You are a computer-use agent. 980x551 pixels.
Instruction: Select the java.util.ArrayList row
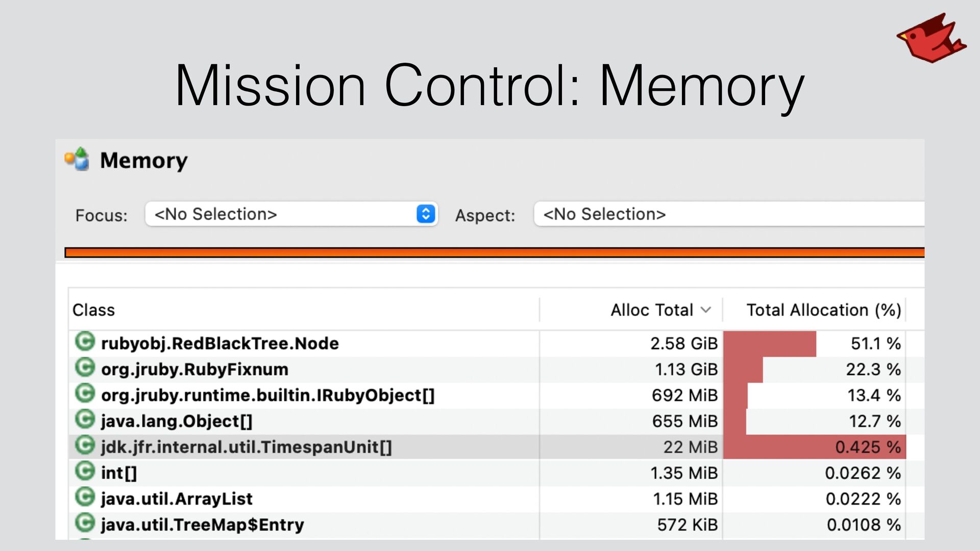click(177, 499)
